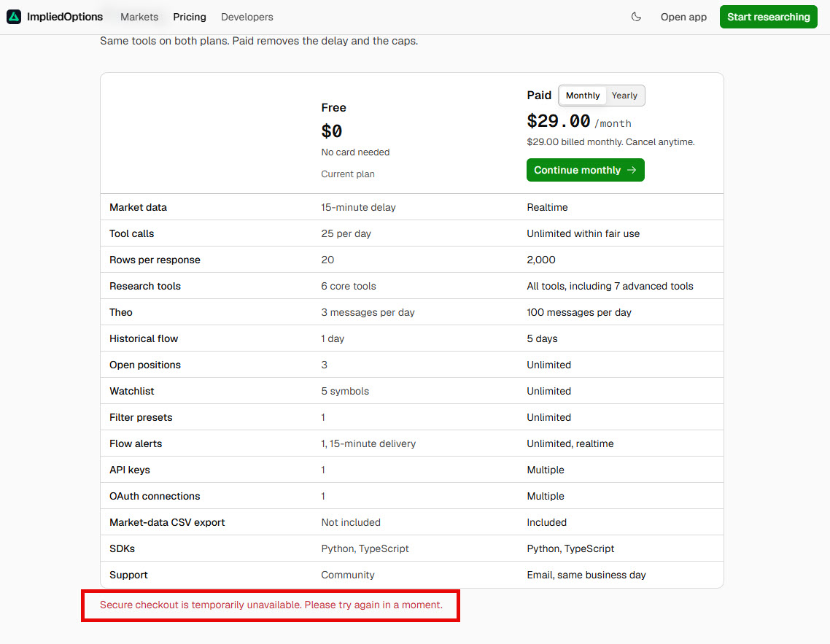
Task: Click the Rows per response label
Action: [x=155, y=260]
